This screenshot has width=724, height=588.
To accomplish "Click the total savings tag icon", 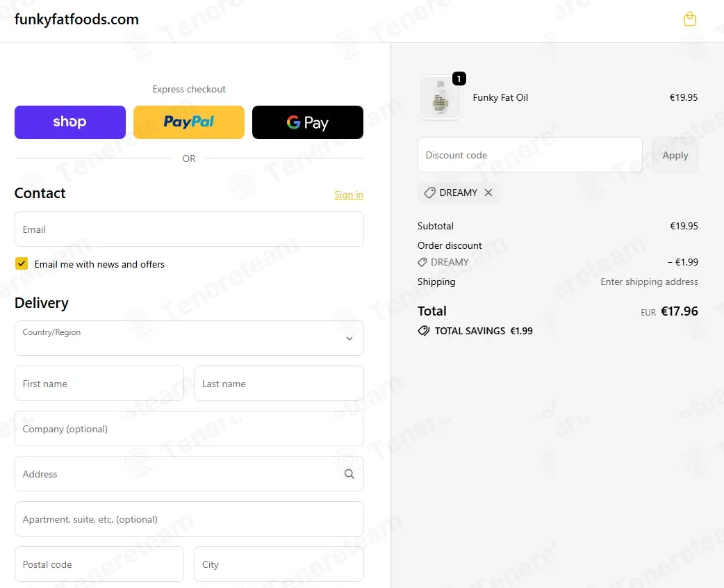I will click(x=423, y=331).
